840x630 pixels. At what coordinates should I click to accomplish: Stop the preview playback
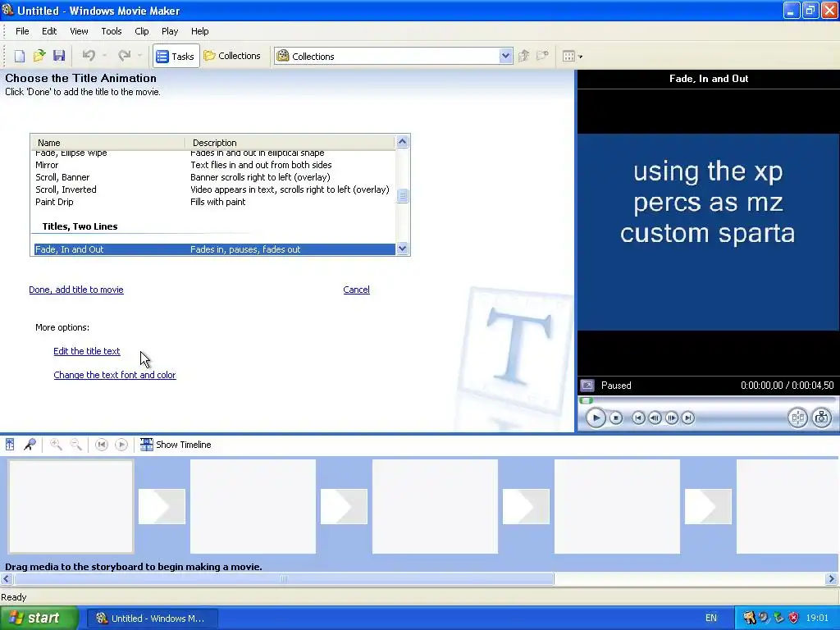[x=616, y=418]
